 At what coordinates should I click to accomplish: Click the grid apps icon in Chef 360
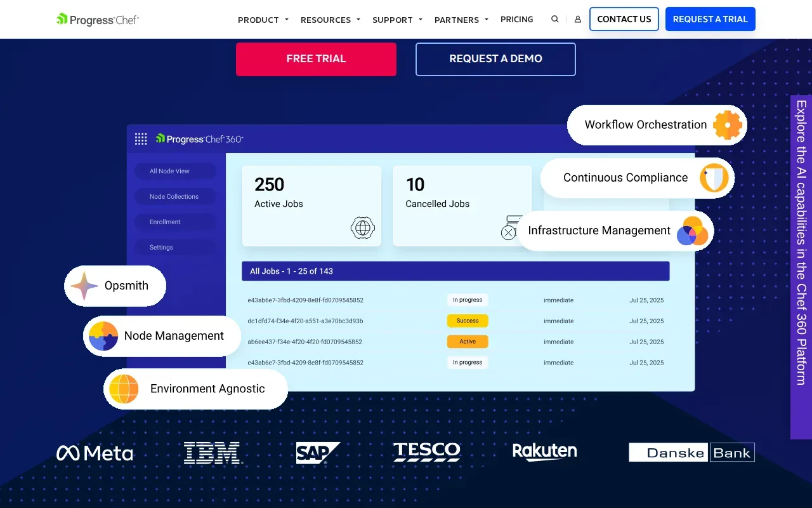(x=141, y=138)
